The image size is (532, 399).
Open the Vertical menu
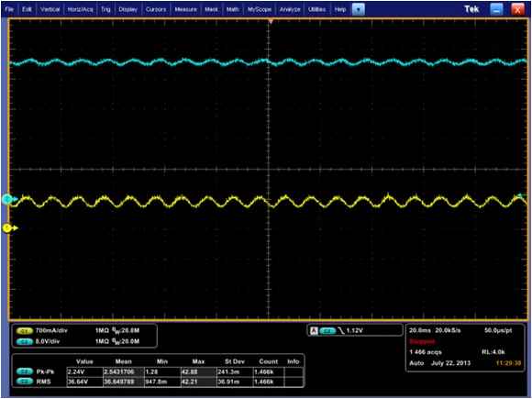click(x=50, y=9)
